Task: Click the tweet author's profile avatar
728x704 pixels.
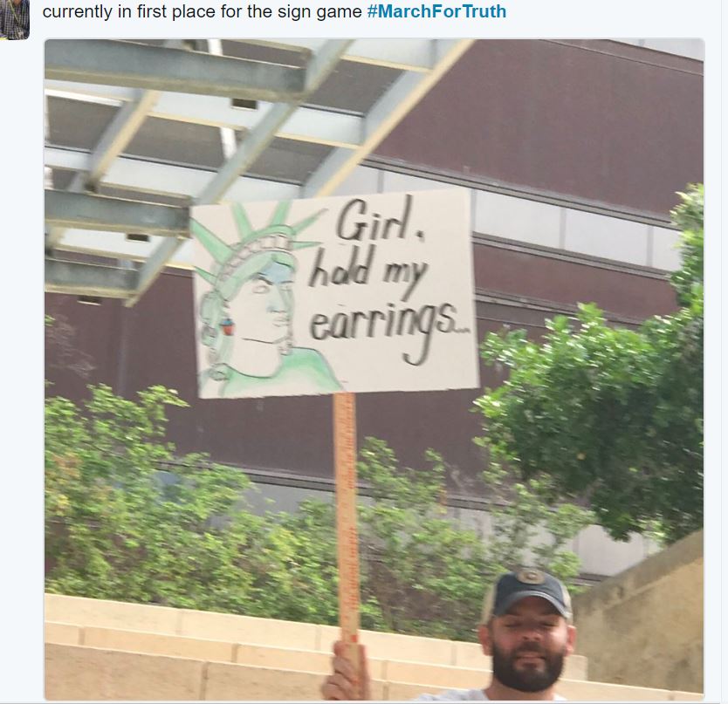Action: 14,19
